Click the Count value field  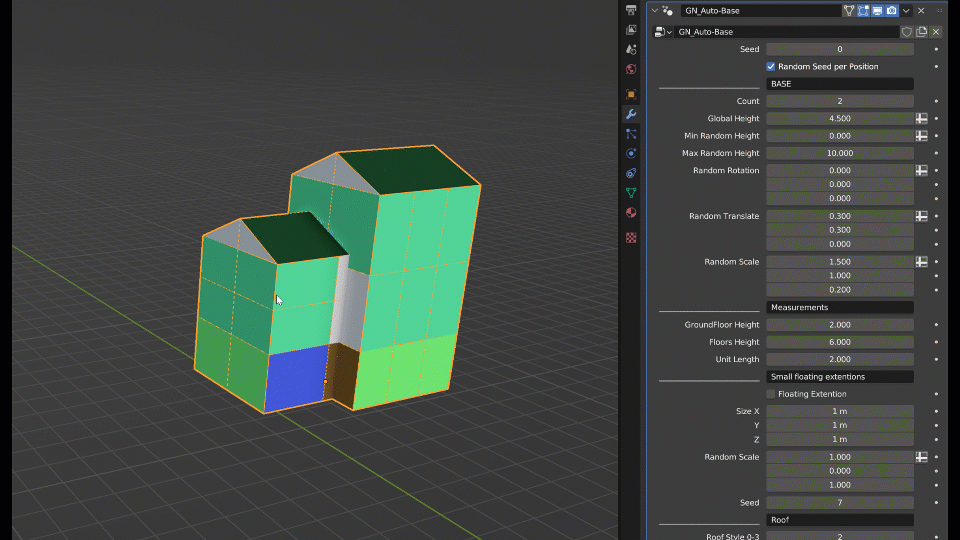(x=840, y=101)
